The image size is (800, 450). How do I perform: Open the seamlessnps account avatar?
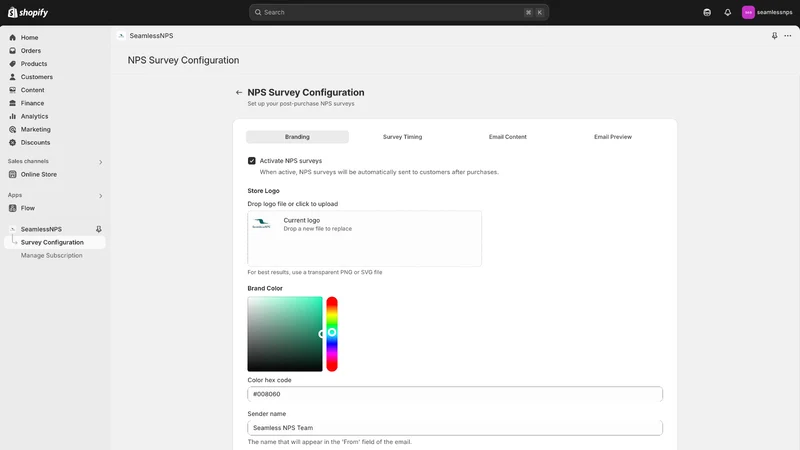(x=748, y=12)
